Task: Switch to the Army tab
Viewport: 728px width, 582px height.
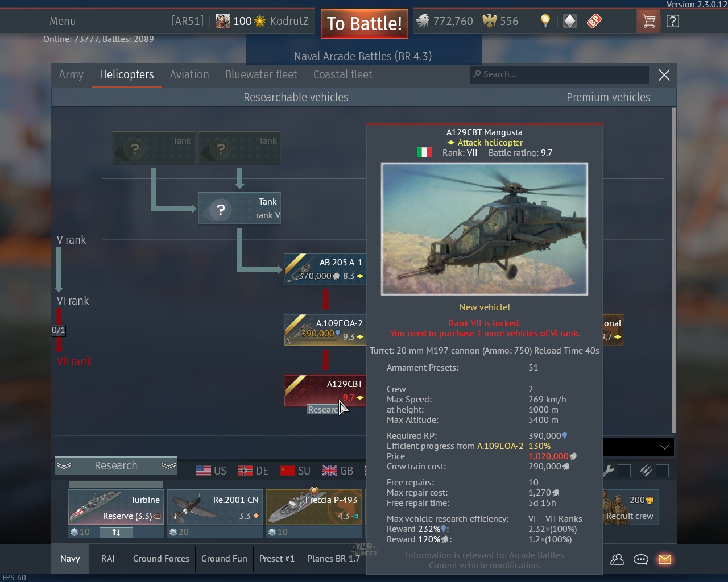Action: [71, 74]
